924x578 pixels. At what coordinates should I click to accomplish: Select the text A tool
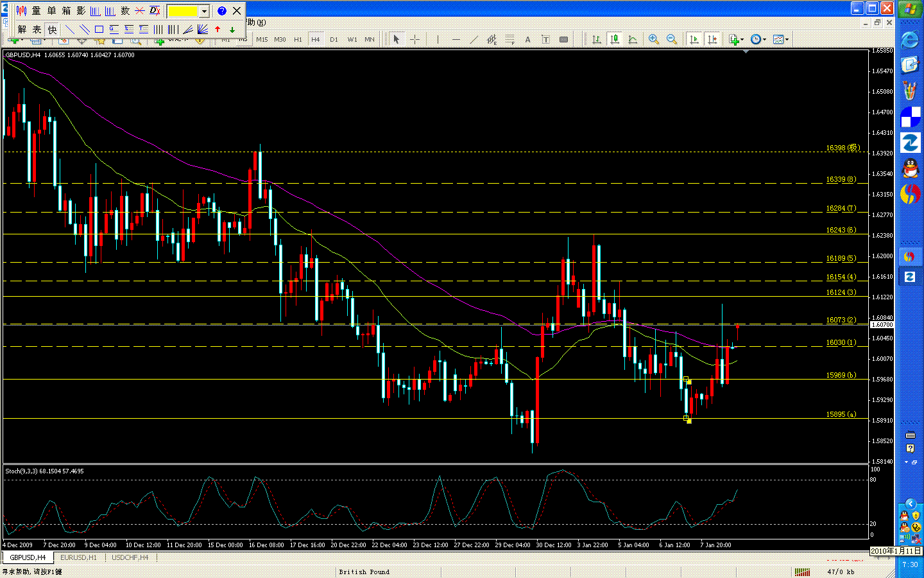[527, 40]
